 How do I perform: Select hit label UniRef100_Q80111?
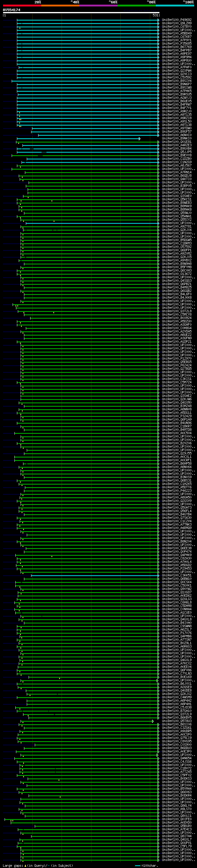tap(177, 816)
